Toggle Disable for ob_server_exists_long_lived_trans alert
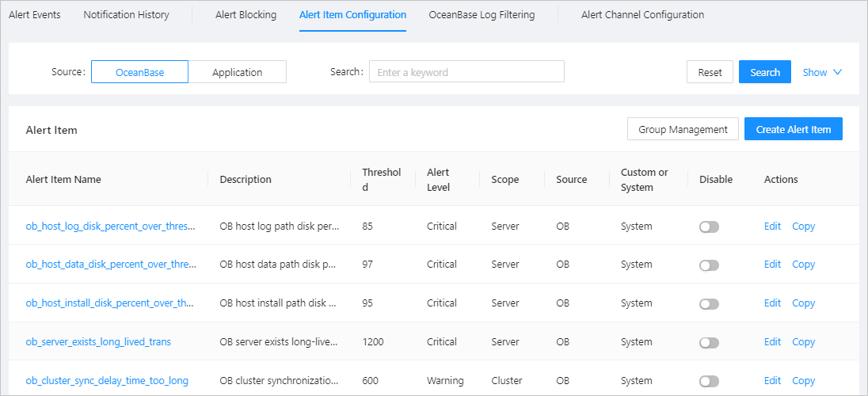This screenshot has width=868, height=396. (709, 342)
